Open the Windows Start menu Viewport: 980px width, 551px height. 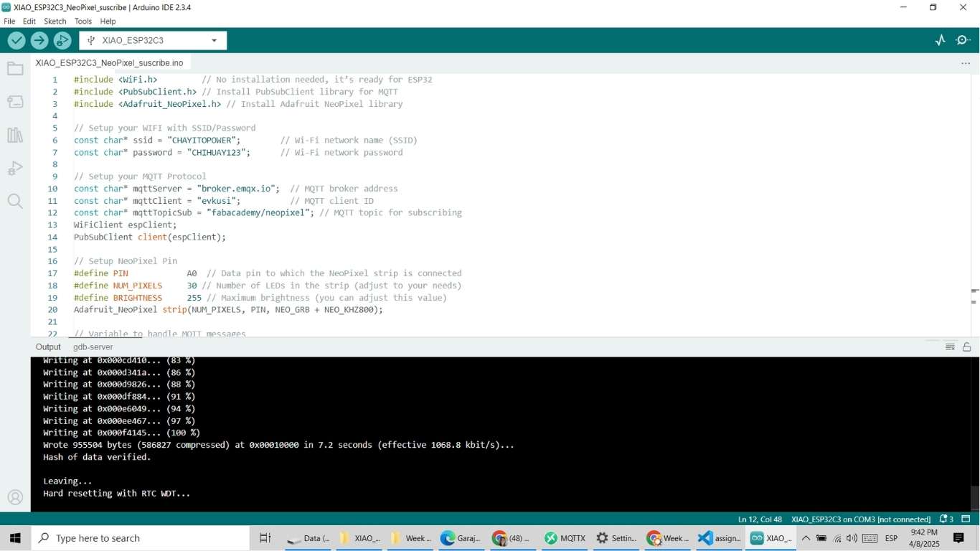pos(15,538)
